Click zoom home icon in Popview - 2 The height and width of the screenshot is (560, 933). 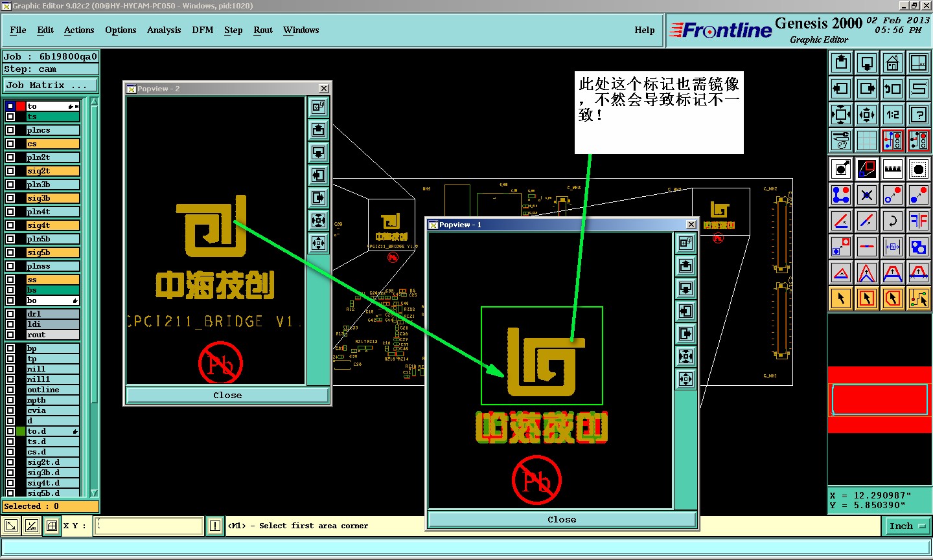coord(318,107)
